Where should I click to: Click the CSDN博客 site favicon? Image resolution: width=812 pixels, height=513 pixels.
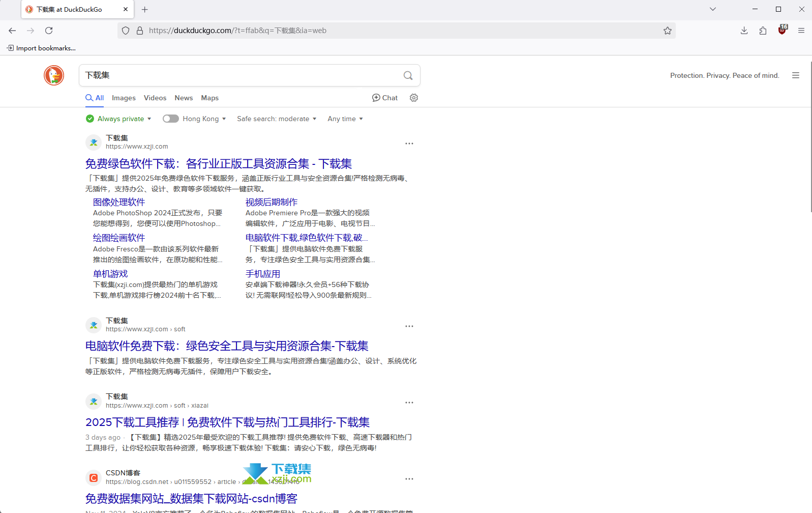click(x=94, y=478)
